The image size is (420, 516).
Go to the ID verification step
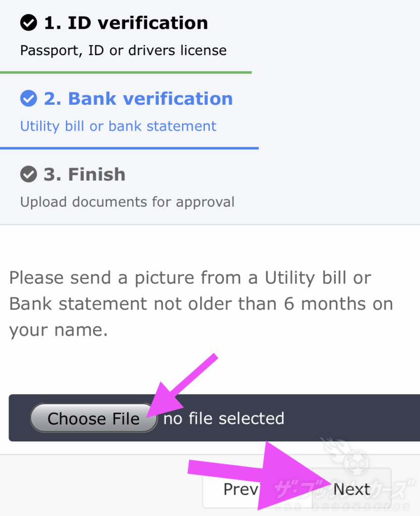(x=126, y=23)
